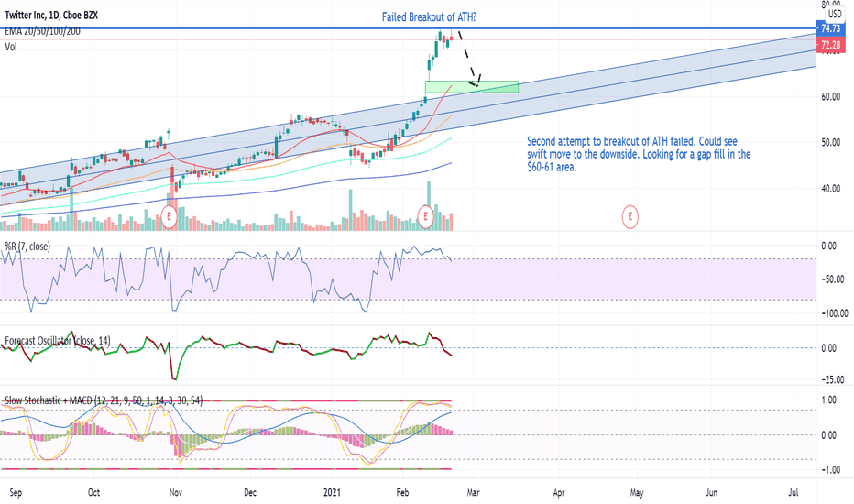Screen dimensions: 854x504
Task: Click the Jun date axis label
Action: 711,493
